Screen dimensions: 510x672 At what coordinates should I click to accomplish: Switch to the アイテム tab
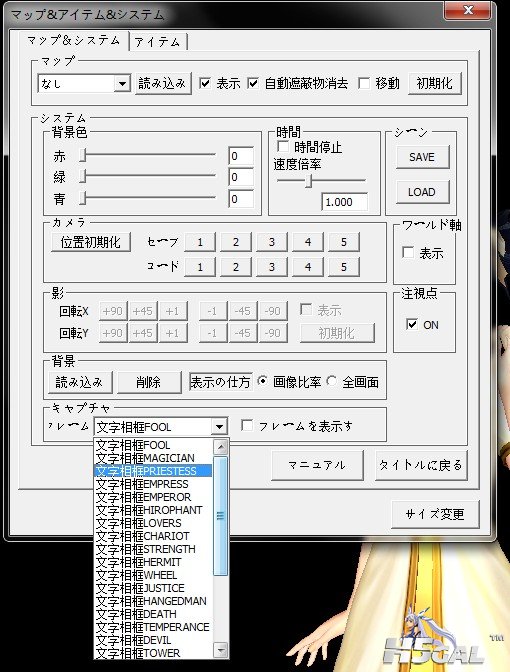tap(158, 42)
